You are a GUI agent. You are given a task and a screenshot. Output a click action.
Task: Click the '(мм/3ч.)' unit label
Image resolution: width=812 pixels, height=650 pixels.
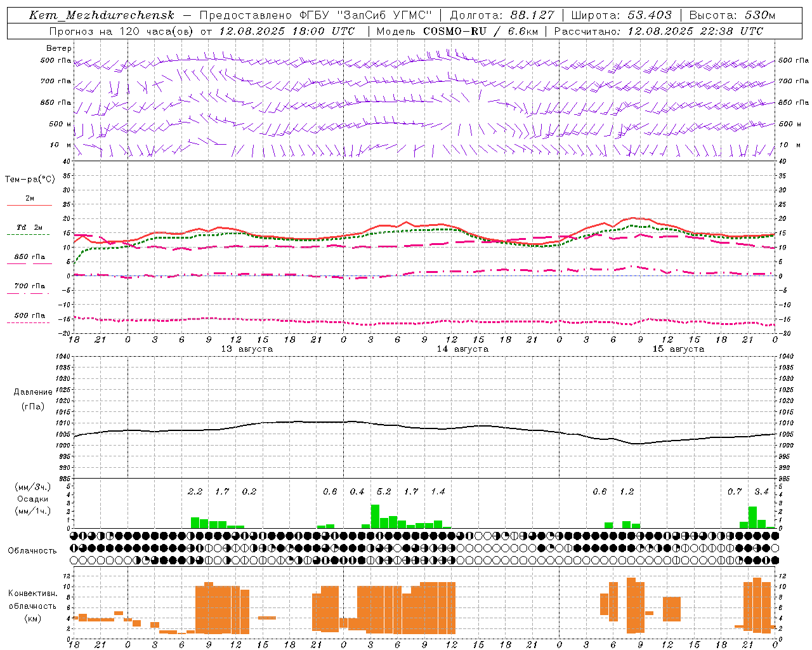click(x=32, y=487)
